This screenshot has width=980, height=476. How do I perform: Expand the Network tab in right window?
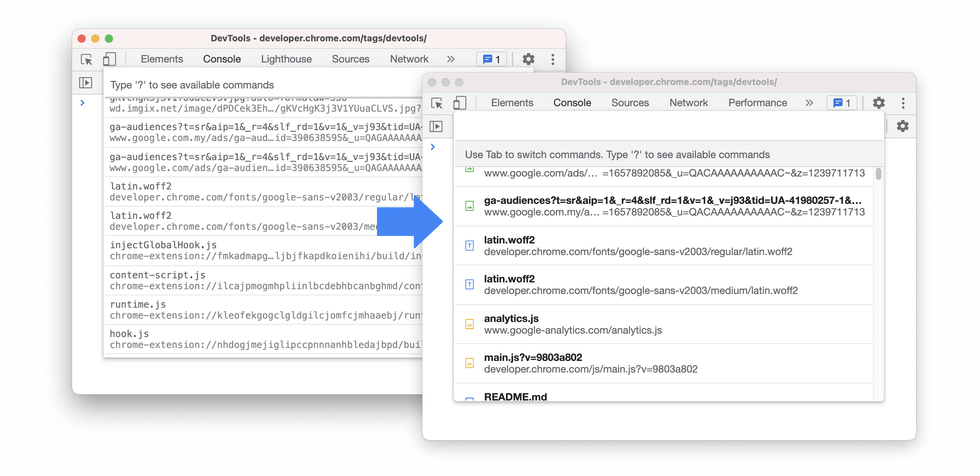click(687, 102)
